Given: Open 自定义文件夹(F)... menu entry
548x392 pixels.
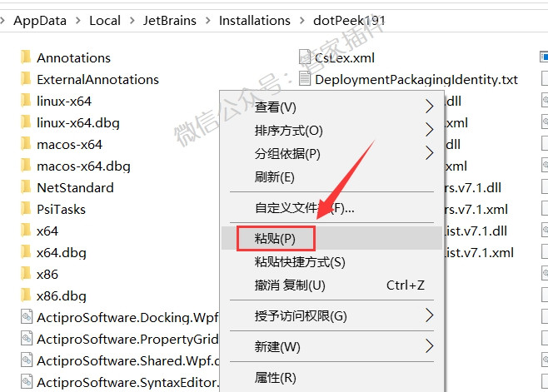Looking at the screenshot, I should 332,208.
